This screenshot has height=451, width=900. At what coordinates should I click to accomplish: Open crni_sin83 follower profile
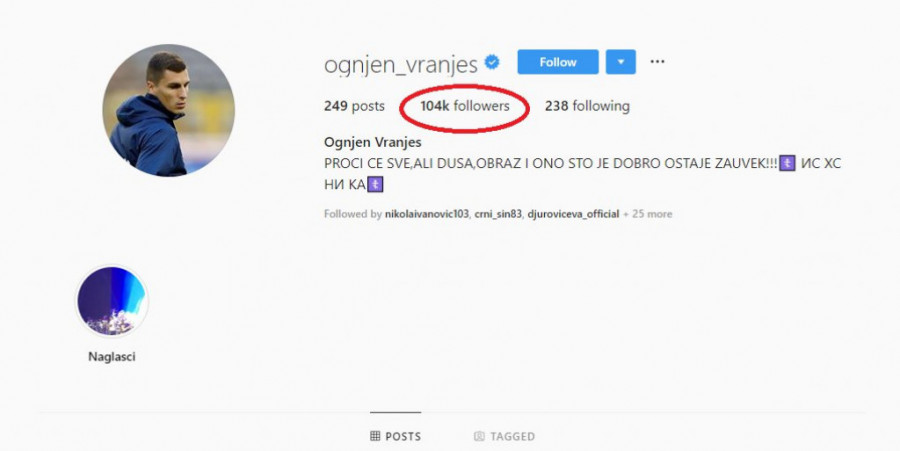[498, 214]
